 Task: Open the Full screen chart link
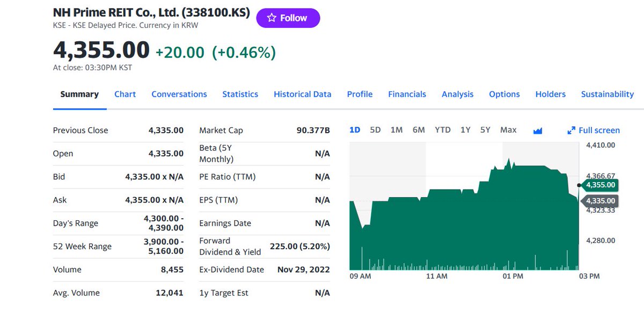pos(599,131)
